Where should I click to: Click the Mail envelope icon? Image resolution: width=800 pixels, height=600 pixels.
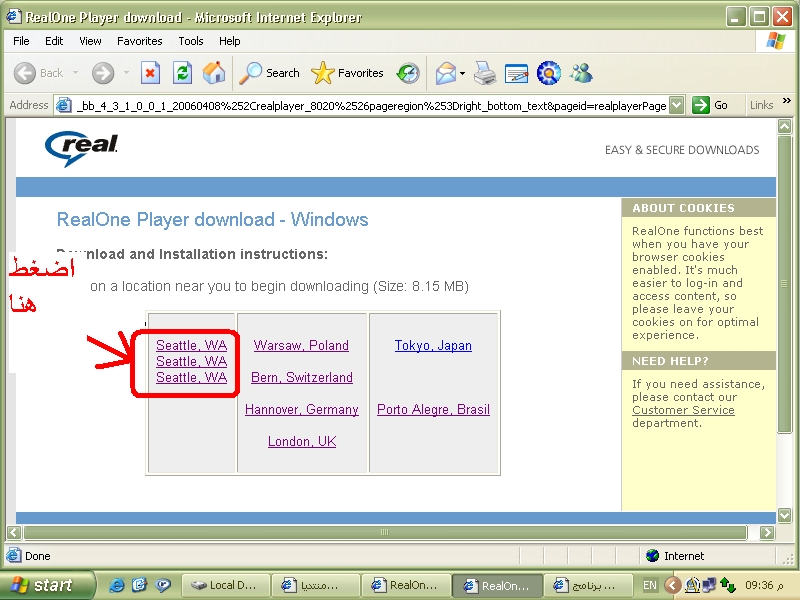pyautogui.click(x=445, y=73)
